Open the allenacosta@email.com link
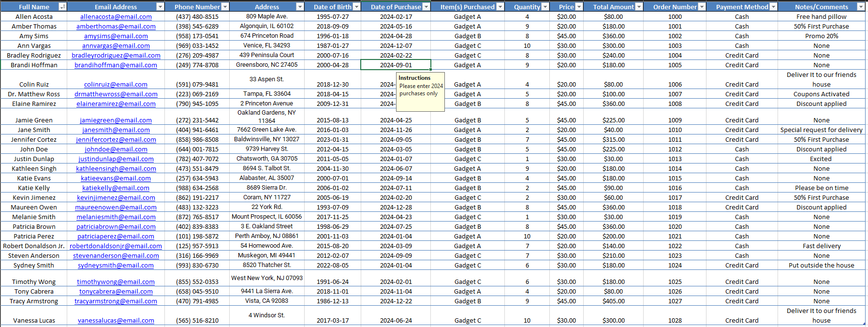Image resolution: width=868 pixels, height=327 pixels. tap(116, 16)
